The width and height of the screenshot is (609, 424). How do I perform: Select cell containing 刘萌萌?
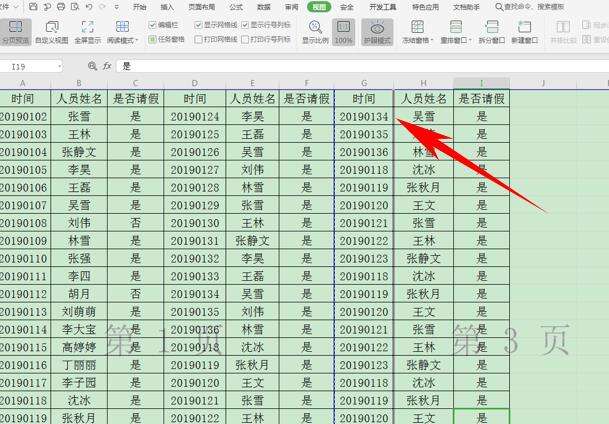(79, 312)
